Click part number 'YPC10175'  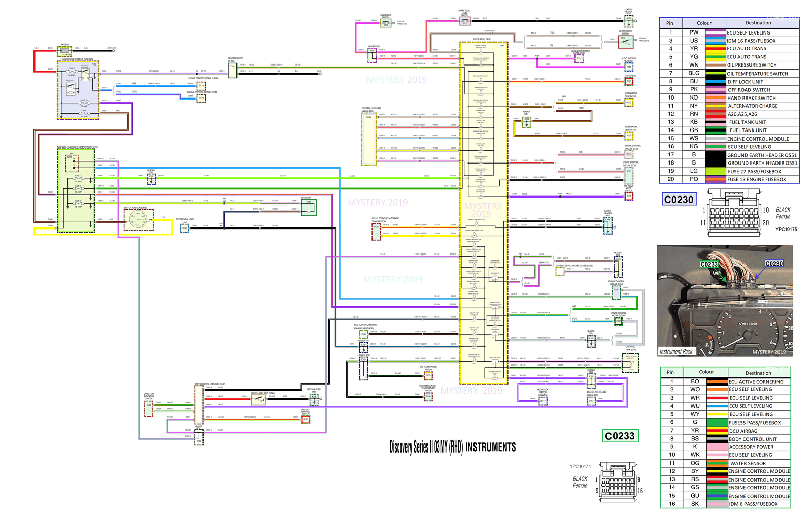click(x=786, y=229)
